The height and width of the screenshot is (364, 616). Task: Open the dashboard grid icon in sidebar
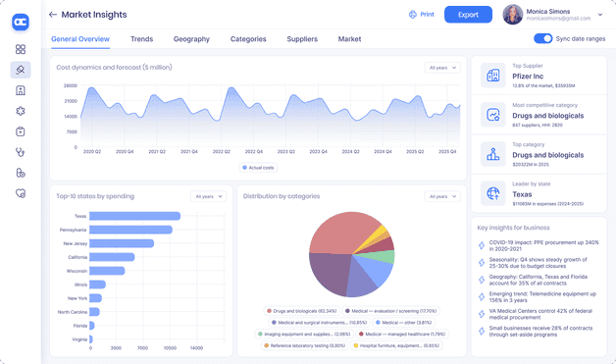point(21,49)
